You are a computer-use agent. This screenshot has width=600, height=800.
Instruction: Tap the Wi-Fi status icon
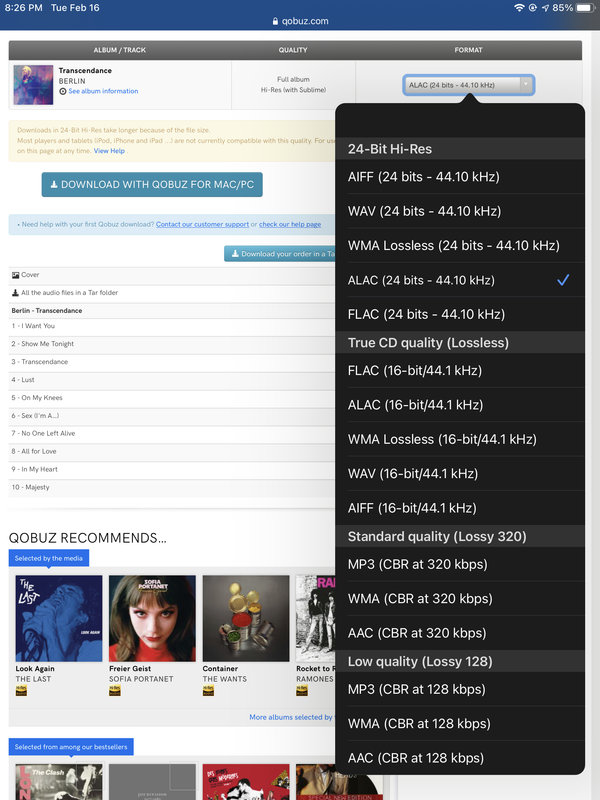pos(519,8)
